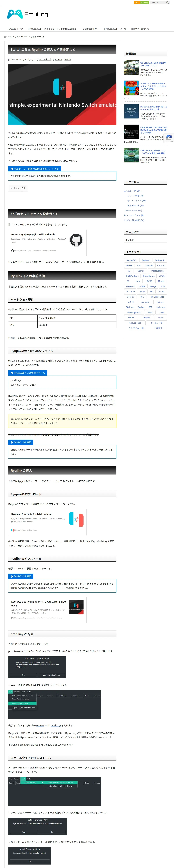Open the ブログエントリー menu item
Image resolution: width=174 pixels, height=868 pixels.
pyautogui.click(x=90, y=29)
